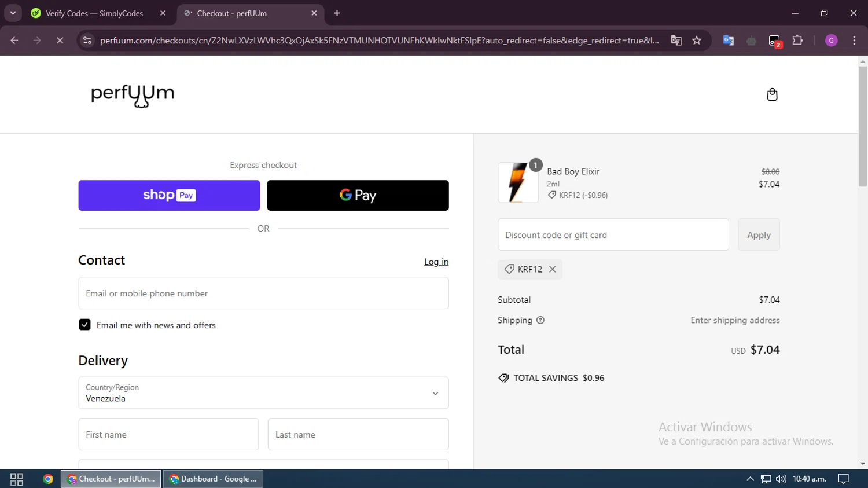Focus the Last name field
Viewport: 868px width, 488px height.
tap(358, 434)
